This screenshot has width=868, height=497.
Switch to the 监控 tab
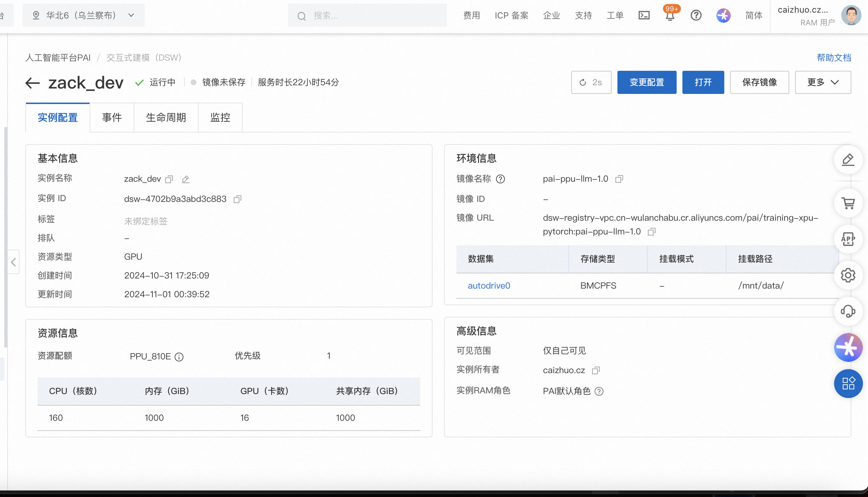coord(220,117)
